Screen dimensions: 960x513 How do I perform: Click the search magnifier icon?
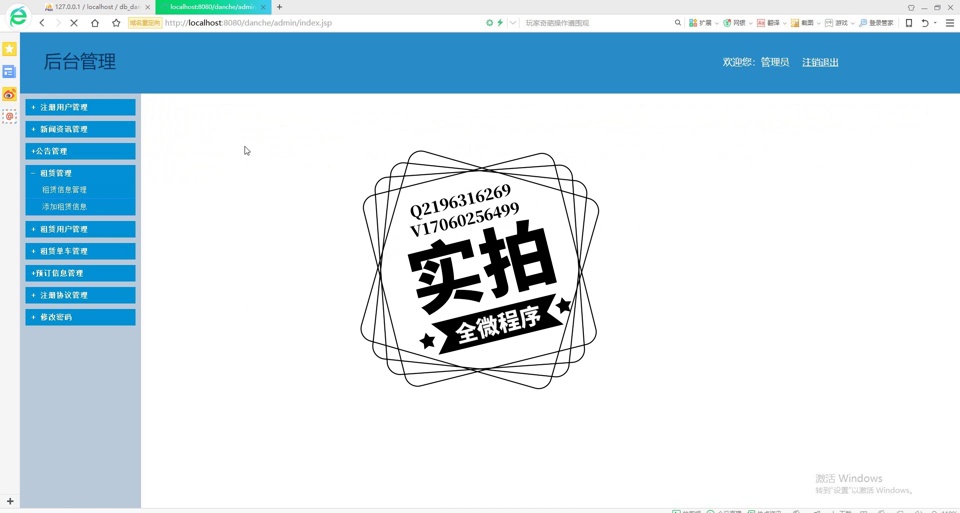(677, 23)
